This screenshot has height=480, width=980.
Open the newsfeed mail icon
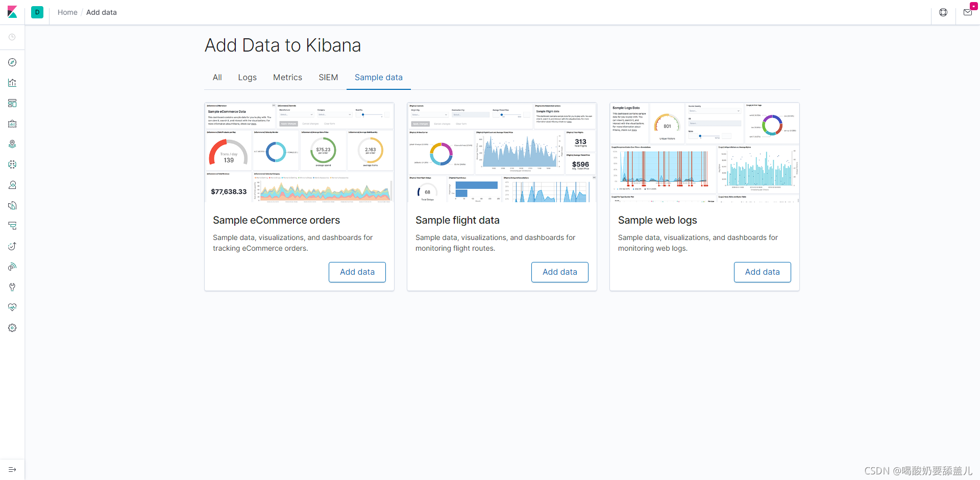tap(968, 12)
